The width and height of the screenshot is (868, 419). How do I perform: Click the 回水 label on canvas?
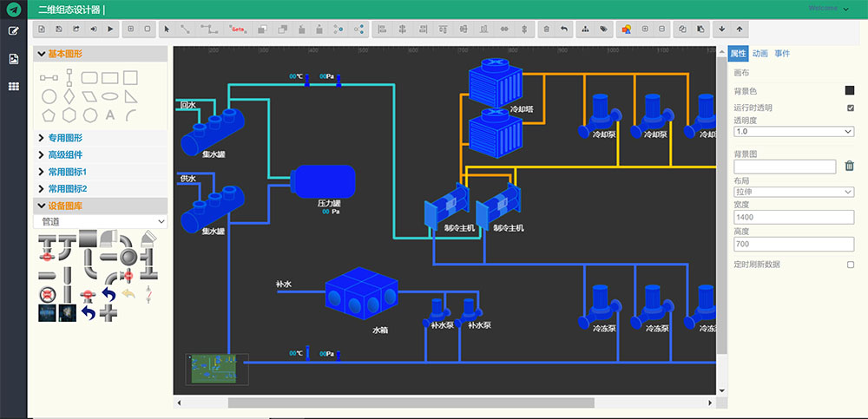pyautogui.click(x=188, y=105)
